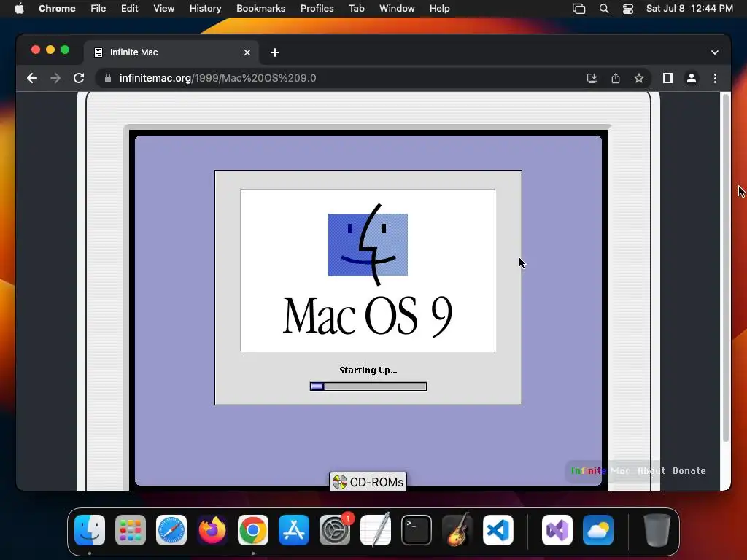Click the Stage Manager menu bar icon

[578, 9]
